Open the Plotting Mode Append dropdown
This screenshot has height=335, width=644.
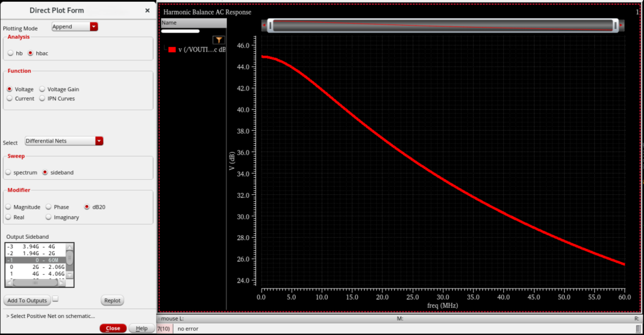click(75, 26)
